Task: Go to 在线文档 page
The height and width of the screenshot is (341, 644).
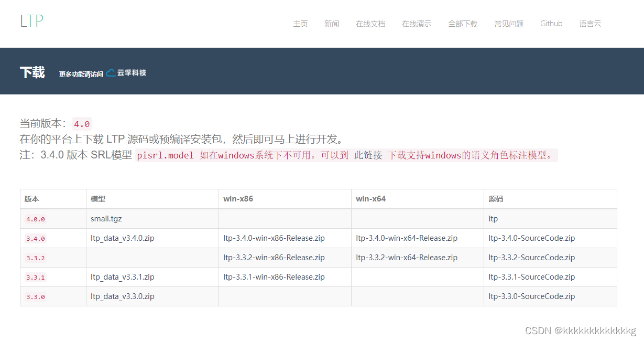Action: coord(370,24)
